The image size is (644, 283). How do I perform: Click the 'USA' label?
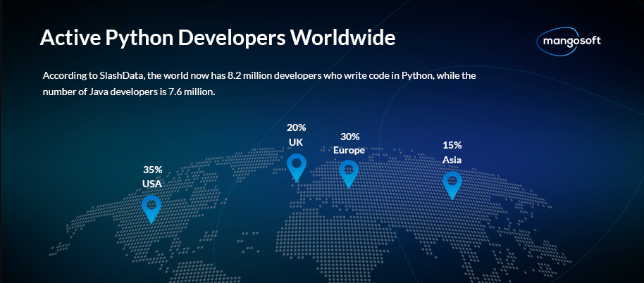click(152, 184)
